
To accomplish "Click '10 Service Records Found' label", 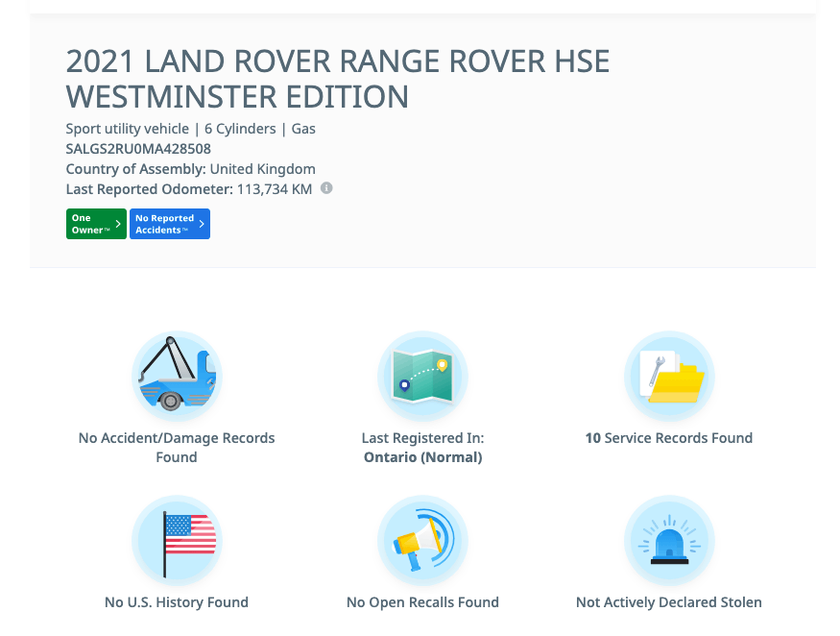I will click(669, 438).
